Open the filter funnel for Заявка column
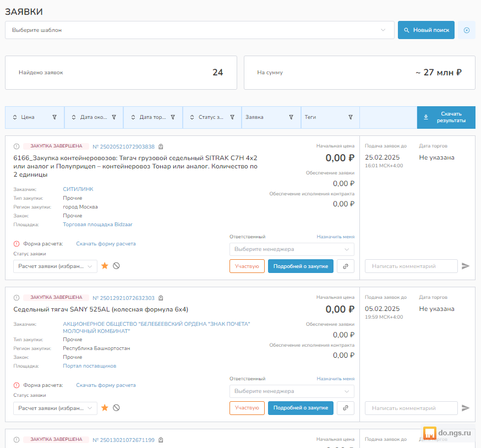 (291, 117)
